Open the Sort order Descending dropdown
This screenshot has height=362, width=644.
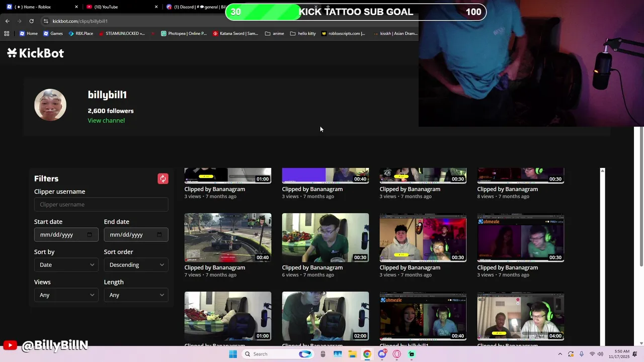[x=136, y=265]
